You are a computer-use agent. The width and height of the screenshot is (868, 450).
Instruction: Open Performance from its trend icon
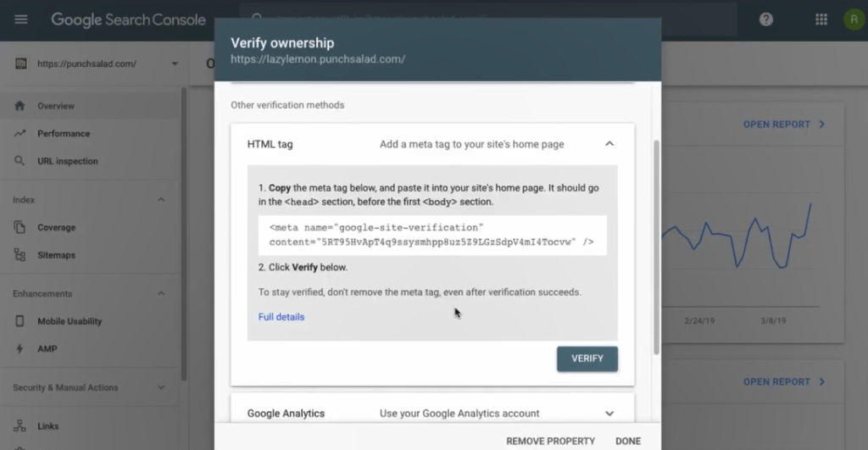coord(20,133)
